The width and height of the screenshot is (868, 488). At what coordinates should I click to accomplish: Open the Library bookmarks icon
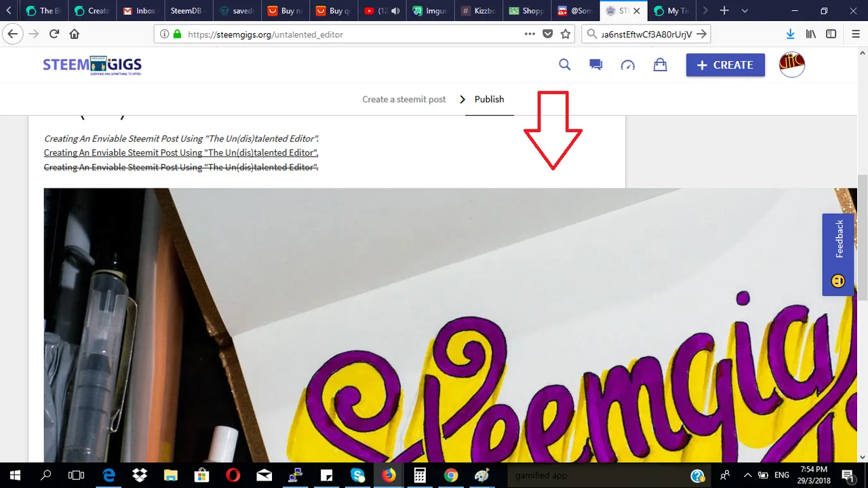click(811, 34)
